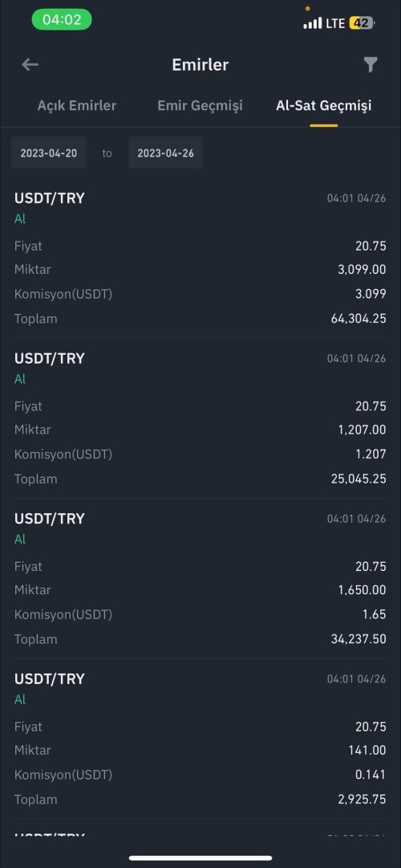Open first USDT/TRY trade with 64,304.25 total

(x=200, y=259)
